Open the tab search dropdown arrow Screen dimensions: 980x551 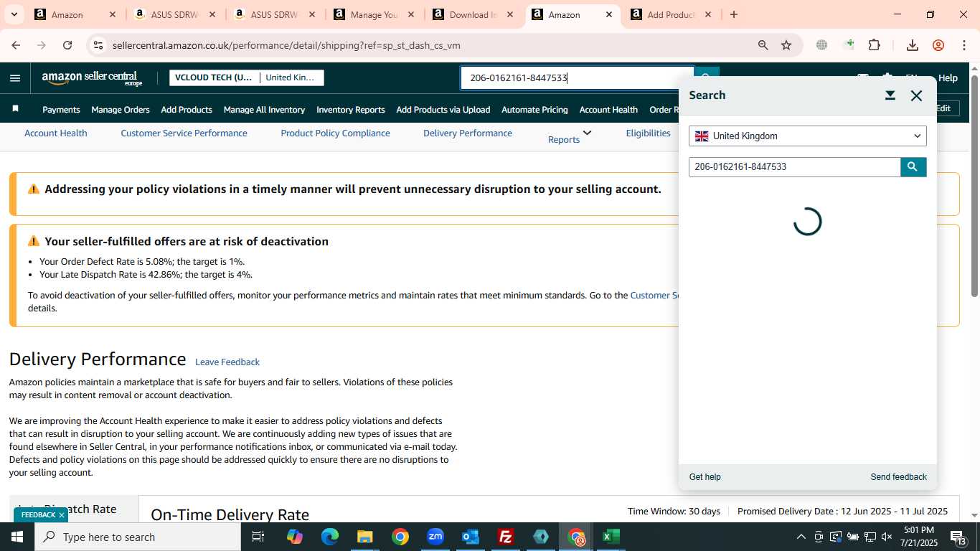[14, 14]
